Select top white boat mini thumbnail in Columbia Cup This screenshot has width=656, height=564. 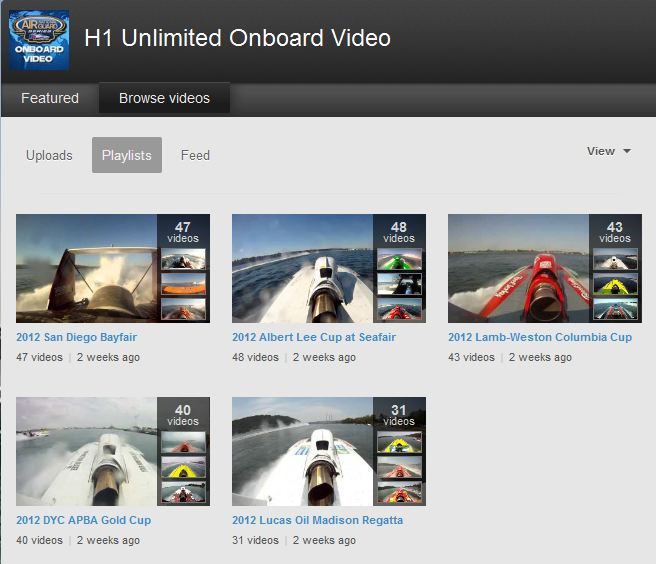click(x=615, y=259)
